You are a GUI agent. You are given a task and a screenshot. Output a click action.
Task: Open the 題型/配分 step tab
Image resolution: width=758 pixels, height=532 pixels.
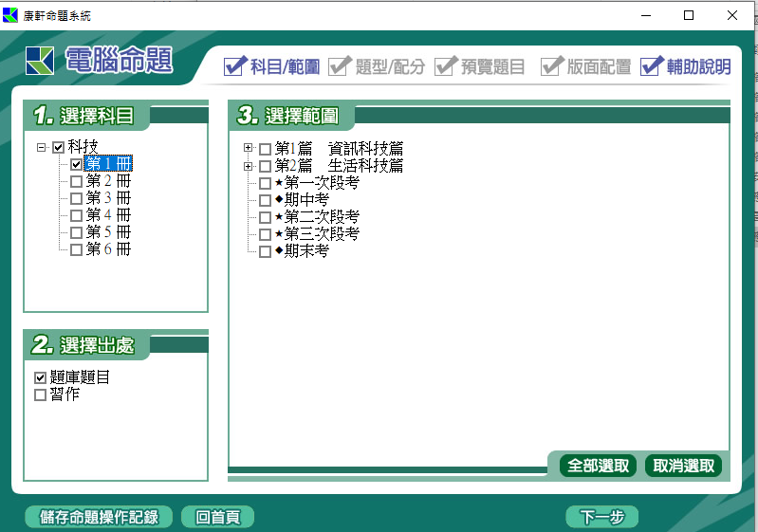[x=377, y=66]
